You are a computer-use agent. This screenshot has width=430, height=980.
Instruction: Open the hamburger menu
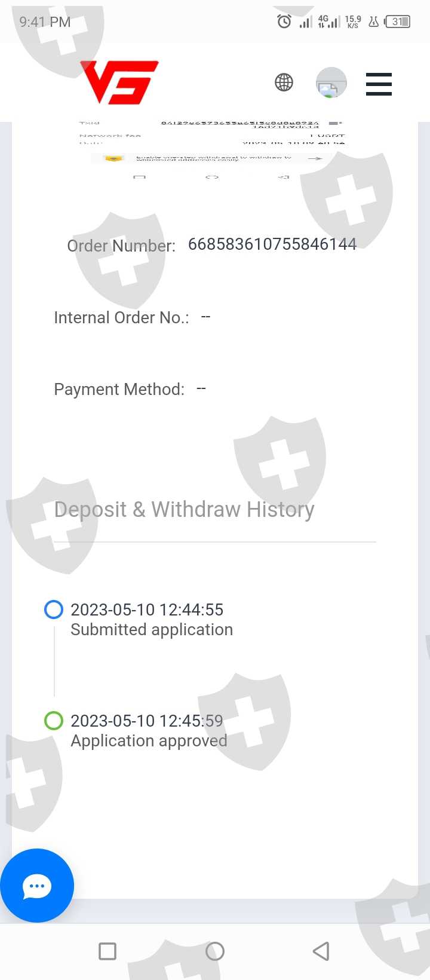[379, 84]
